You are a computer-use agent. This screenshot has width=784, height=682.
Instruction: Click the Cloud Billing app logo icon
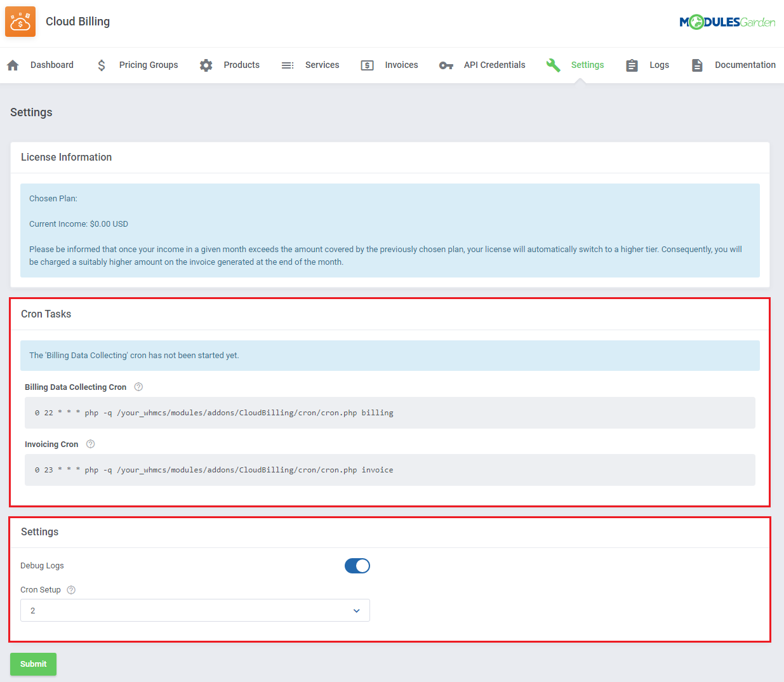pyautogui.click(x=20, y=22)
